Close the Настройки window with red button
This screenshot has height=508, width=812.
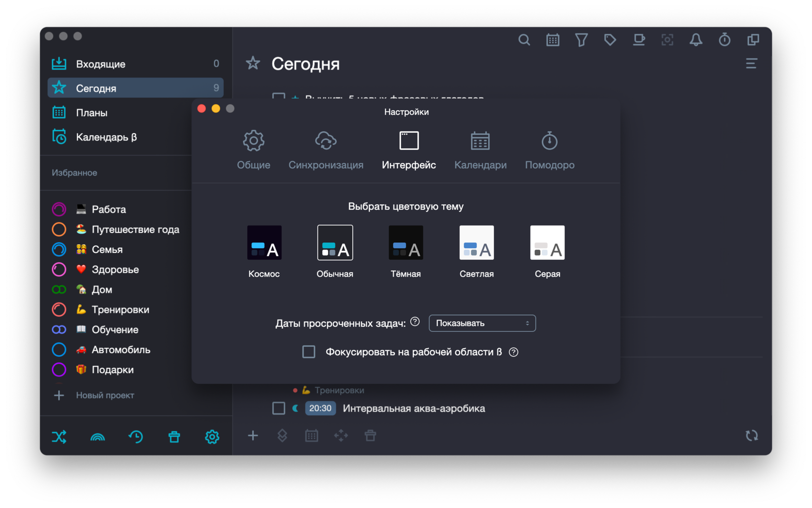(x=202, y=109)
